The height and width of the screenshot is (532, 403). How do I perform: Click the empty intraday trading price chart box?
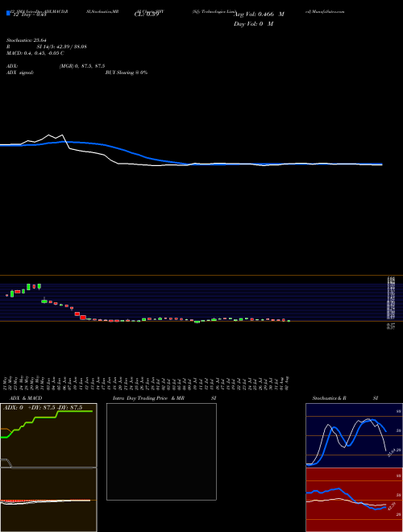(x=161, y=451)
